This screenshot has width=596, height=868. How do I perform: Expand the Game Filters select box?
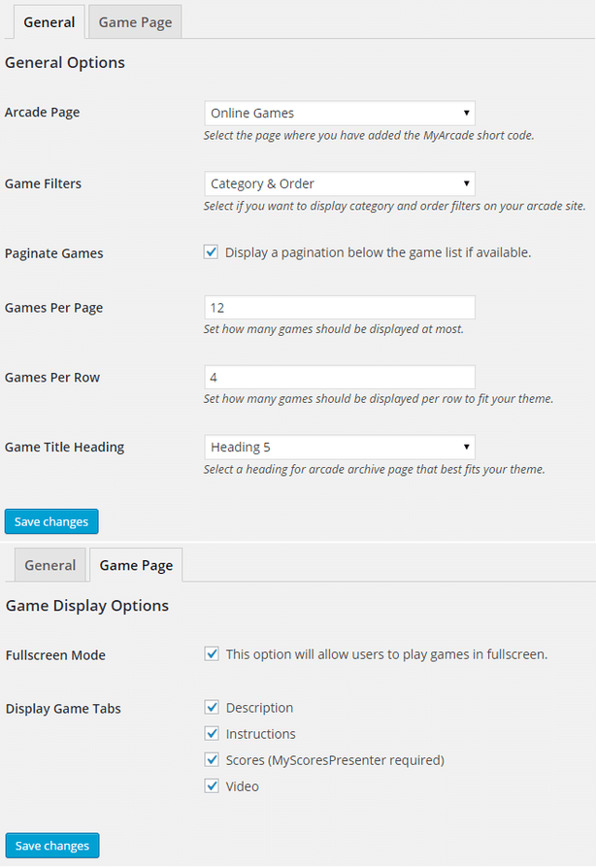point(339,184)
